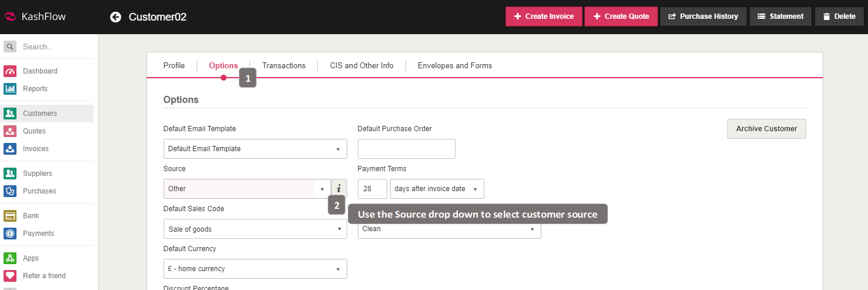Expand the Default Sales Code dropdown
Screen dimensions: 868x290
[x=255, y=229]
